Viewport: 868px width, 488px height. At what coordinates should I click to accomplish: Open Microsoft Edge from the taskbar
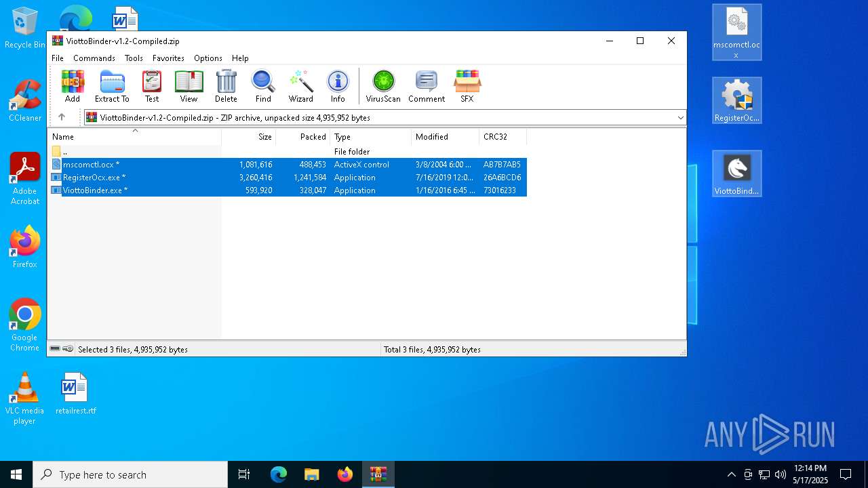[279, 474]
